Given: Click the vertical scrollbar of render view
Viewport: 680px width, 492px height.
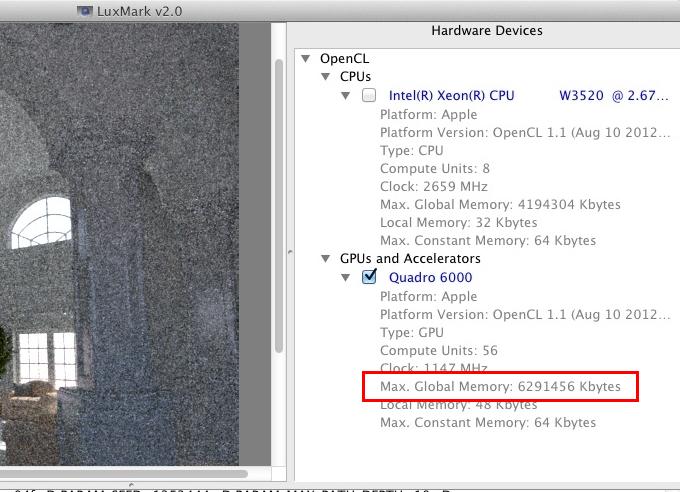Looking at the screenshot, I should pyautogui.click(x=279, y=206).
